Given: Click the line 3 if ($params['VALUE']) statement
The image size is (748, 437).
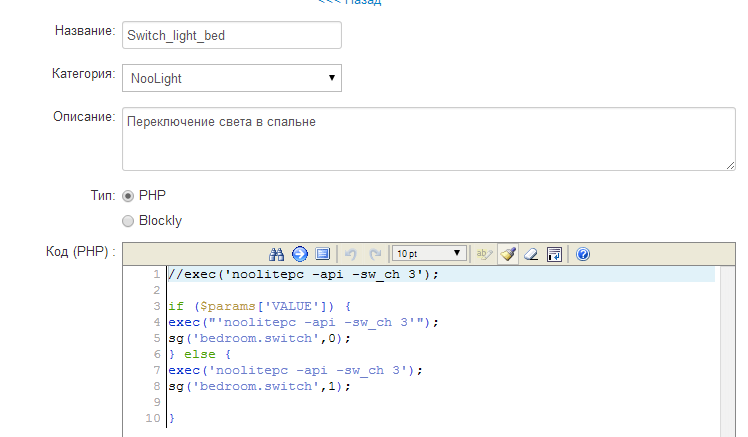Looking at the screenshot, I should point(260,306).
